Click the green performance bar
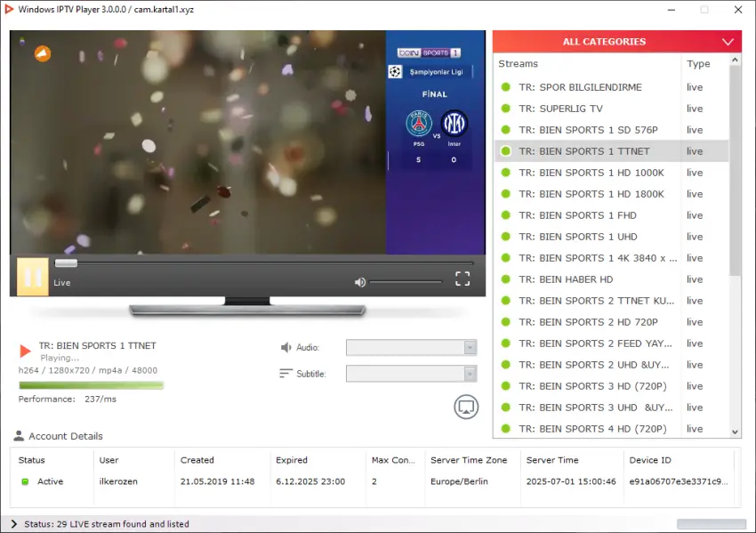This screenshot has height=533, width=756. (x=91, y=385)
